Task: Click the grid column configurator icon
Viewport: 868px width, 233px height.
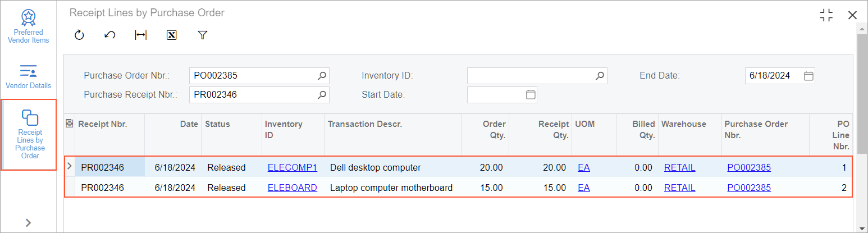Action: pyautogui.click(x=70, y=124)
